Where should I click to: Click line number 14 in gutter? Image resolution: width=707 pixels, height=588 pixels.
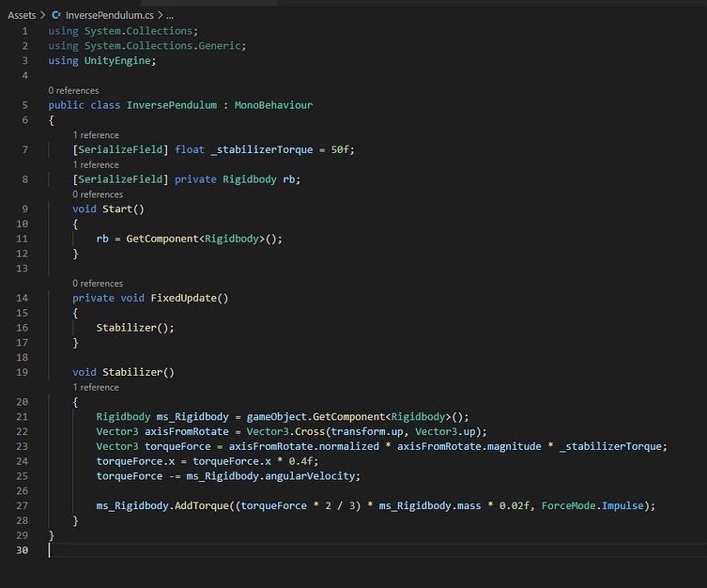tap(23, 298)
